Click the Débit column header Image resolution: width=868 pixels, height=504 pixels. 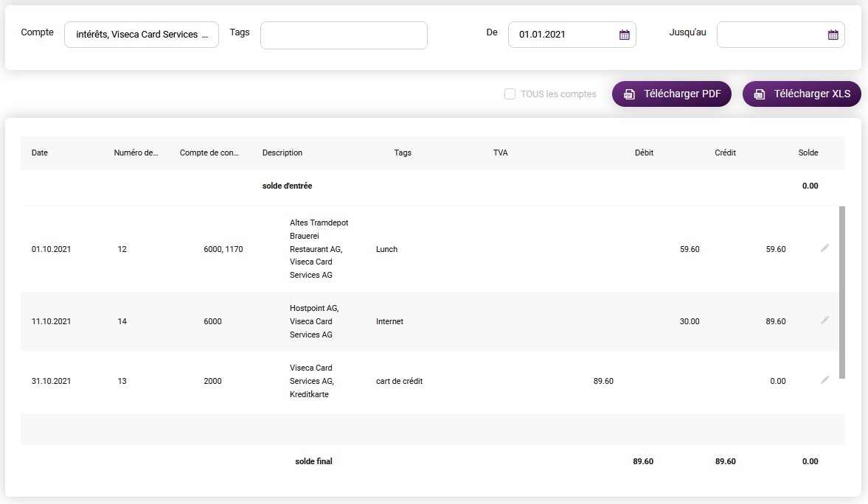pos(644,153)
